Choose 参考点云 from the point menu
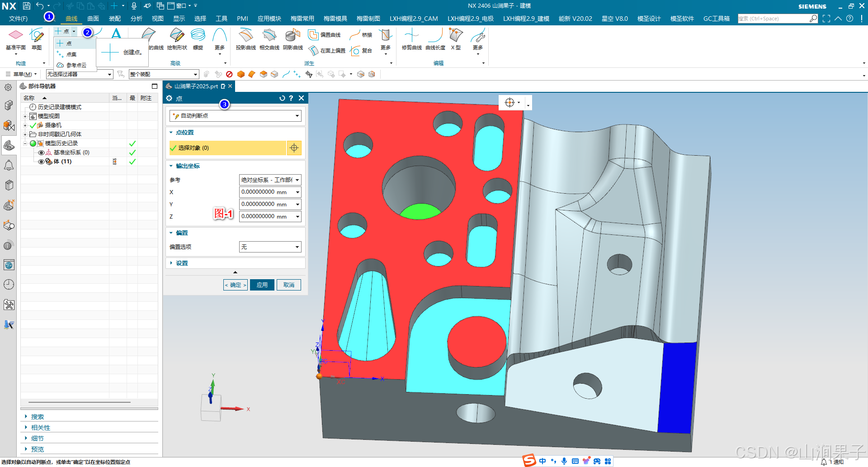The height and width of the screenshot is (467, 868). coord(75,65)
